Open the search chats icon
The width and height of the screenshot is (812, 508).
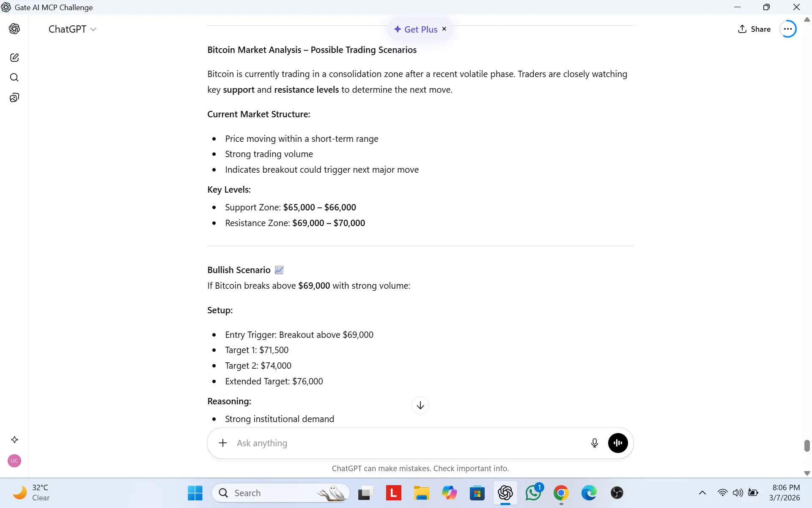[14, 77]
